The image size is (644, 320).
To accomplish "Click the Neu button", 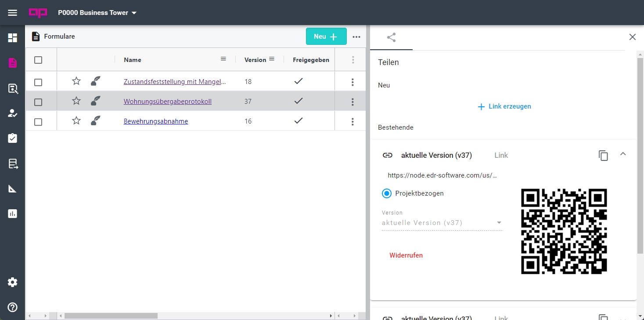I will pyautogui.click(x=326, y=36).
